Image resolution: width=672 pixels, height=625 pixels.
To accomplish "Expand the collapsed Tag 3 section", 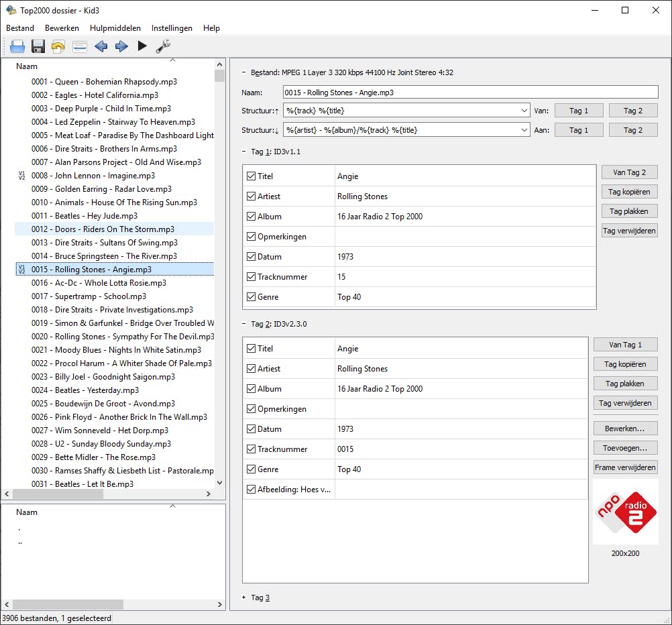I will [244, 598].
